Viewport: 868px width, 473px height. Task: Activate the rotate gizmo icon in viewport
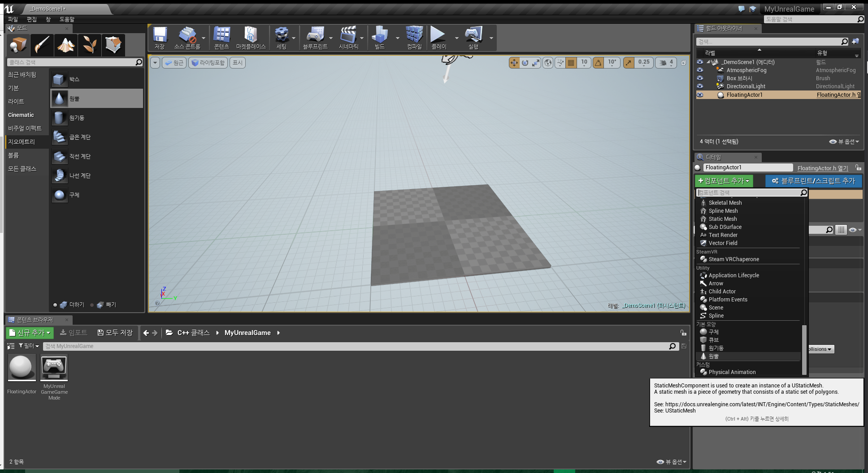click(525, 63)
